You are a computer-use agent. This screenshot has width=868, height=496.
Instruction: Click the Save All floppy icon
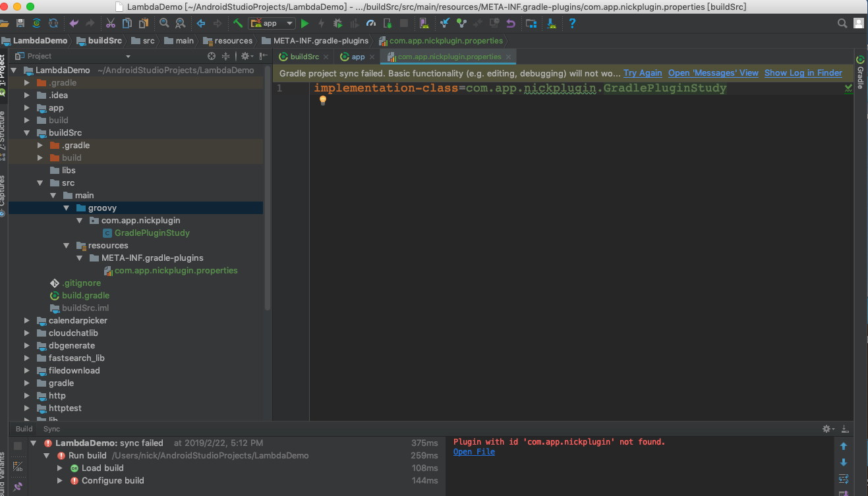pos(20,23)
